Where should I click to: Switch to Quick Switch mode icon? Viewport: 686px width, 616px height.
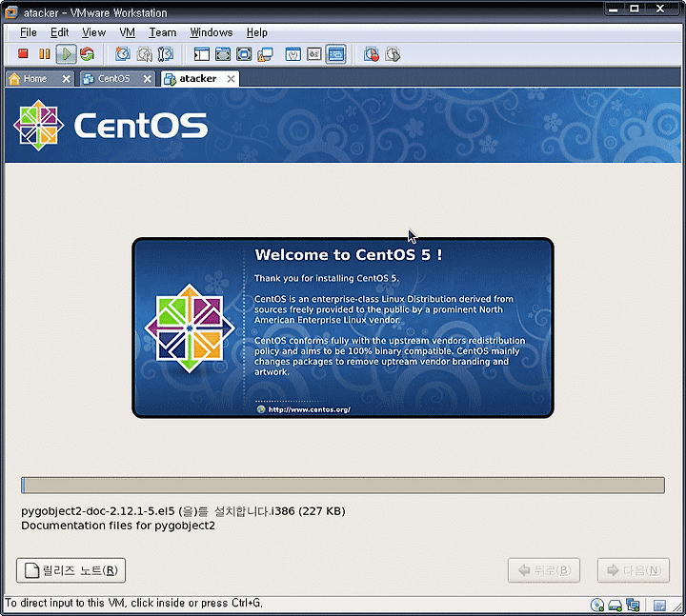(223, 54)
